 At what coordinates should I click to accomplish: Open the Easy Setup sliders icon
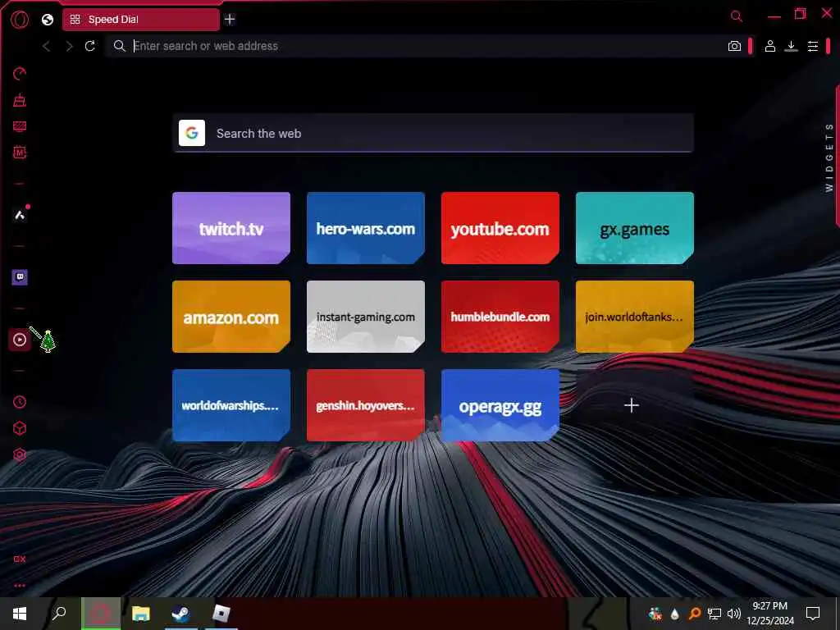point(813,46)
